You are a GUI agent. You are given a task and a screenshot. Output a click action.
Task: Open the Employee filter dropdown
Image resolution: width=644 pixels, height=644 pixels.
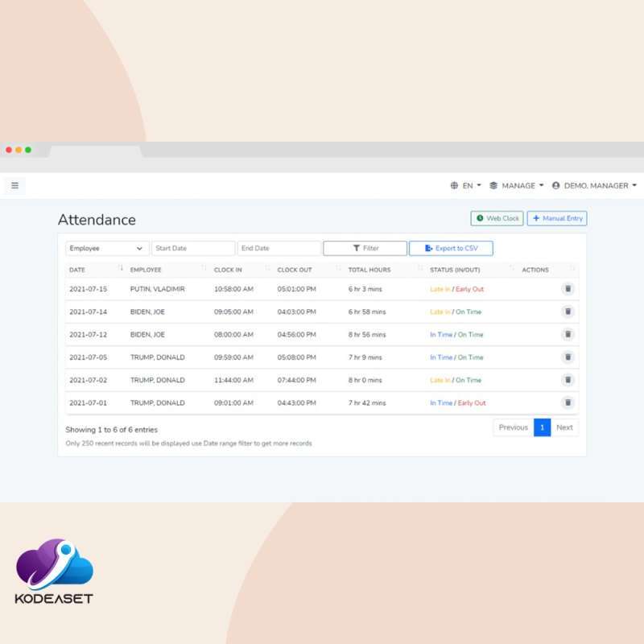[106, 248]
